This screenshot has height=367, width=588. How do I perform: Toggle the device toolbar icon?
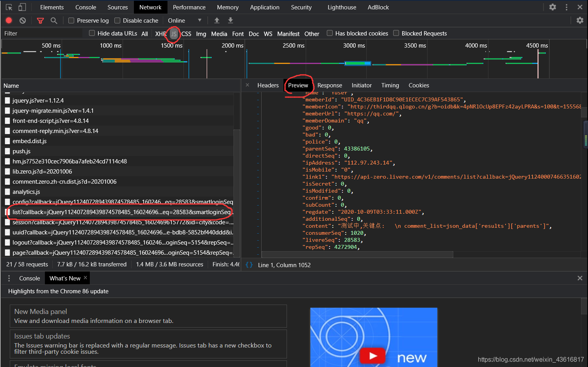pos(22,7)
